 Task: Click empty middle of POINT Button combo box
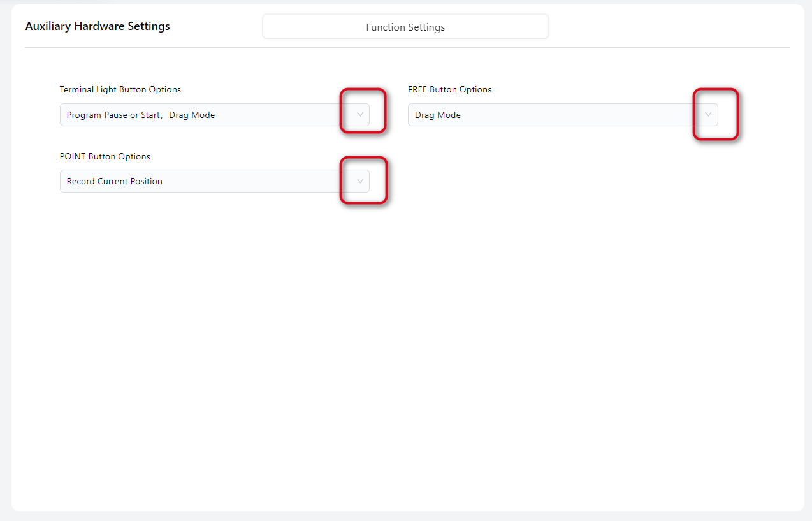click(x=255, y=182)
